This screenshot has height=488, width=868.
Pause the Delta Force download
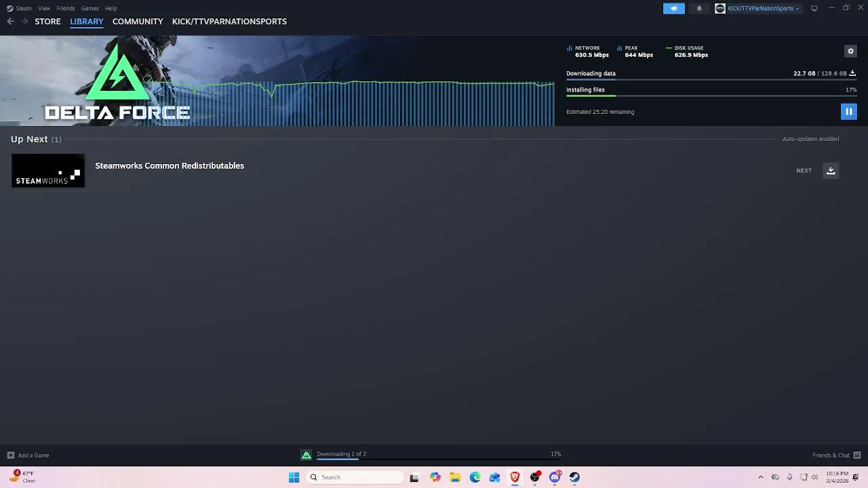[x=848, y=112]
